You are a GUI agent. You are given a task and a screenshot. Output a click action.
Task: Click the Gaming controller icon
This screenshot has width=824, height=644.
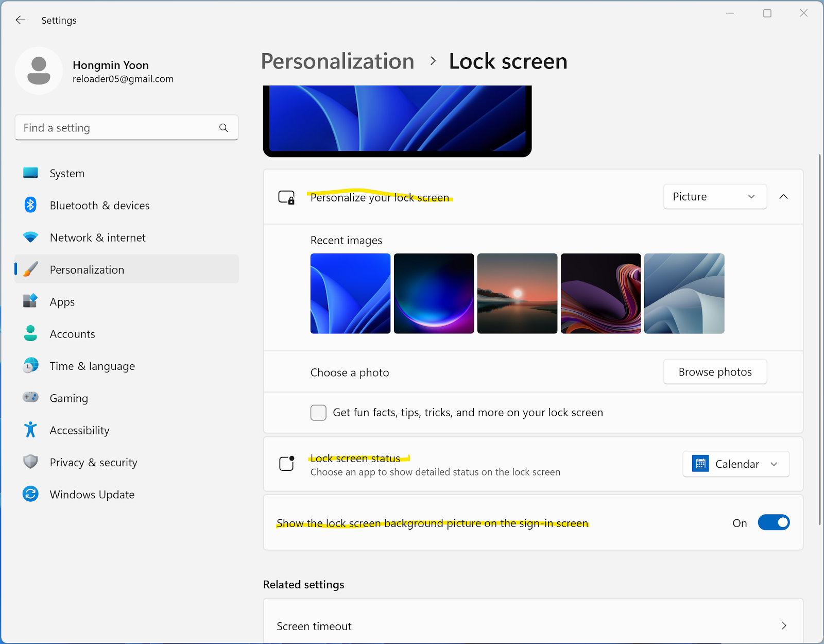pyautogui.click(x=30, y=397)
